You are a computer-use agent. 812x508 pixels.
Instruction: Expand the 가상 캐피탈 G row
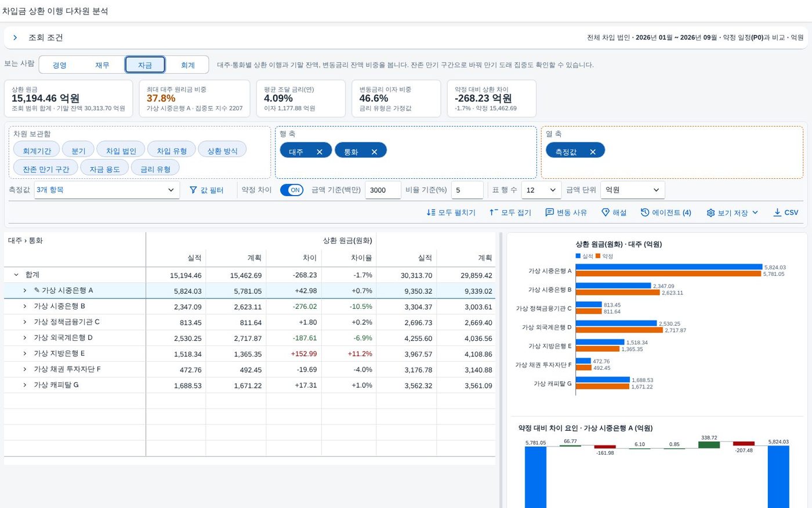[25, 384]
